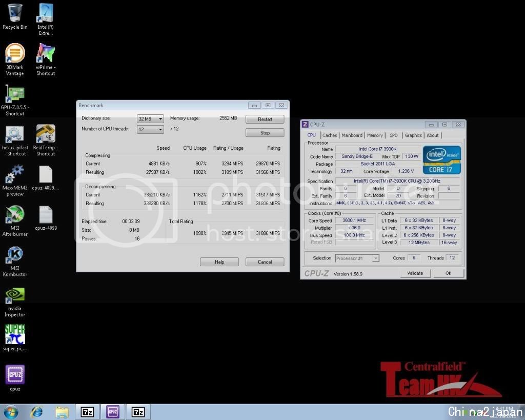The image size is (525, 420).
Task: Click the CPU-Z title bar icon
Action: pyautogui.click(x=305, y=124)
